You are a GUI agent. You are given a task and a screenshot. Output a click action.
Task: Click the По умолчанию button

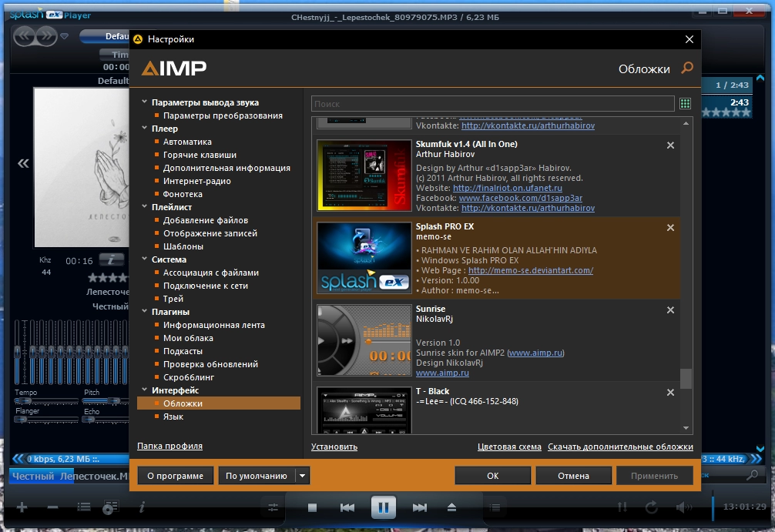257,476
